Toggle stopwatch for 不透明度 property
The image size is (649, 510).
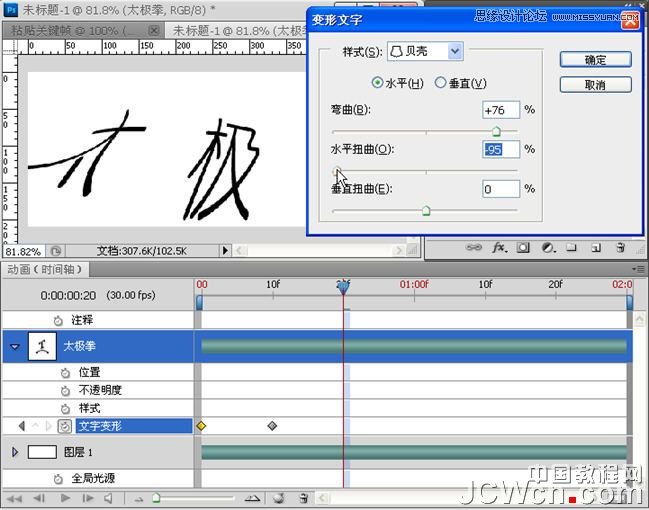(x=65, y=391)
